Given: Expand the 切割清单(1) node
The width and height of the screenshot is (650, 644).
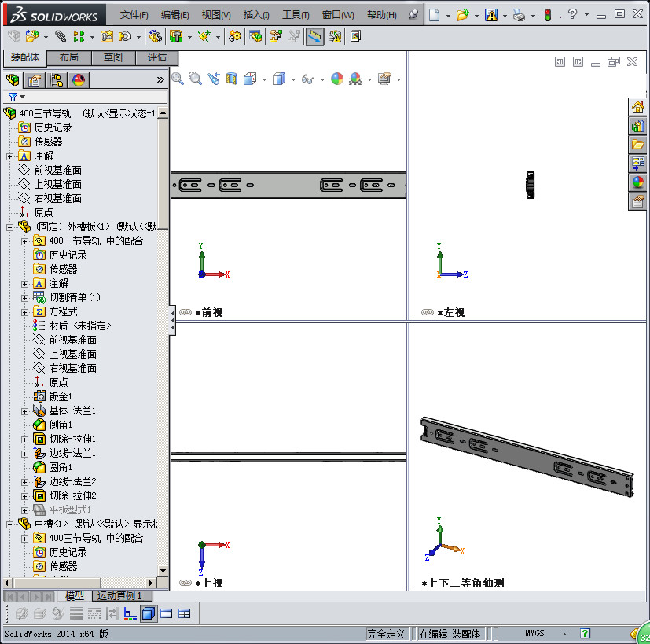Looking at the screenshot, I should 24,298.
